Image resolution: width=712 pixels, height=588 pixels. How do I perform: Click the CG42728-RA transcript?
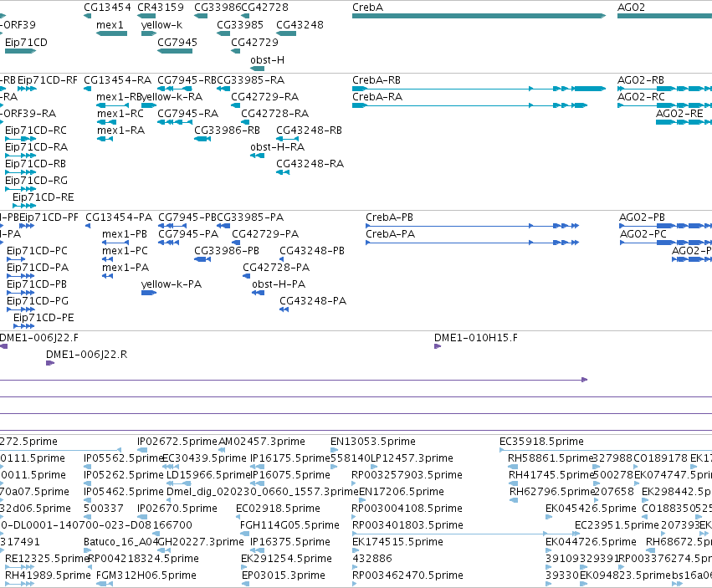245,122
